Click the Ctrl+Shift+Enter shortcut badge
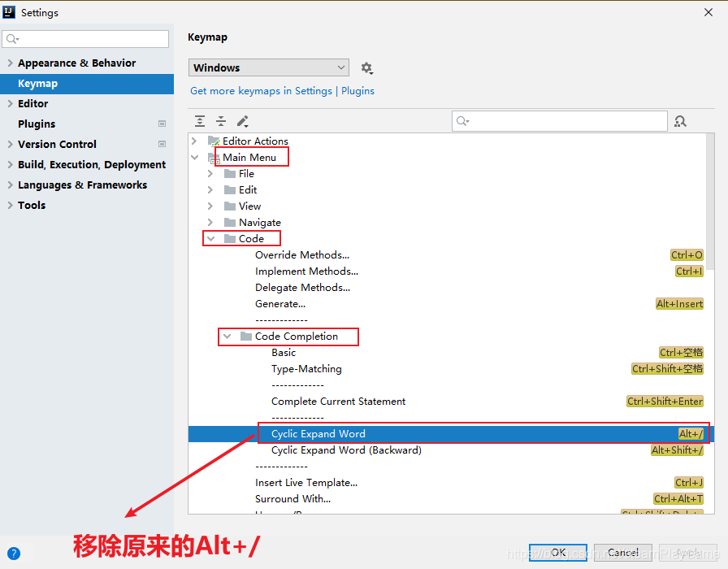 pyautogui.click(x=665, y=402)
